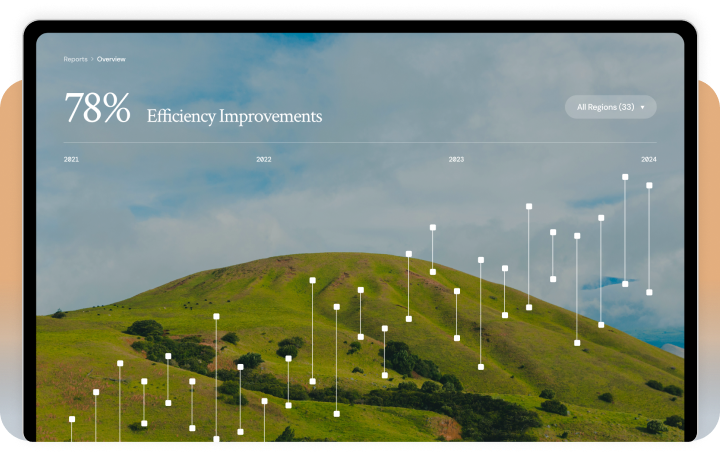Open the All Regions (33) dropdown
The height and width of the screenshot is (454, 720).
point(610,107)
